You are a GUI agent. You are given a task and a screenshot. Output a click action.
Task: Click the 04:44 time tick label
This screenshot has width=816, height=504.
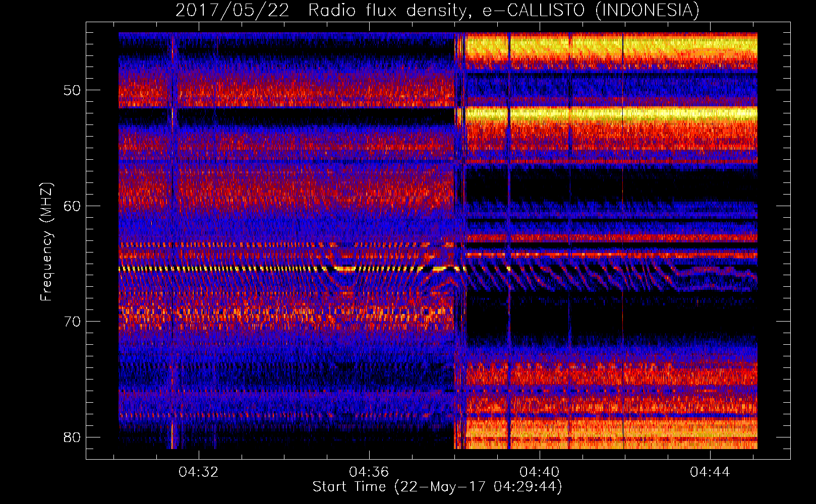(710, 472)
